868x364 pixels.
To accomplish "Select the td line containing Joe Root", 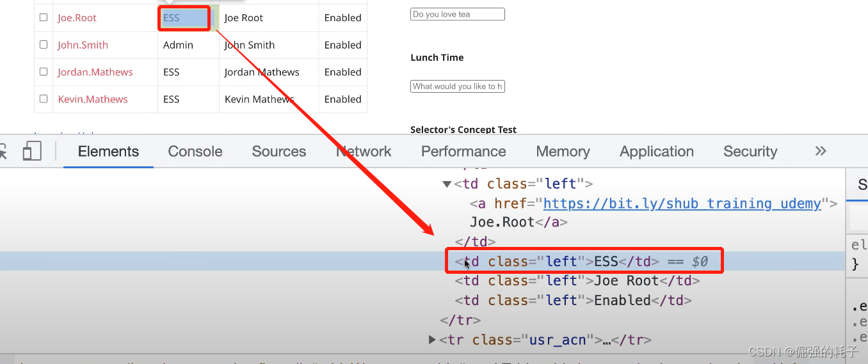I will pos(577,281).
